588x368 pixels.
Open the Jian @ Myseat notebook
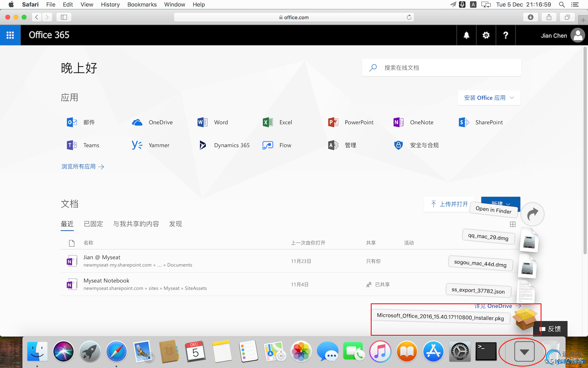[x=102, y=258]
